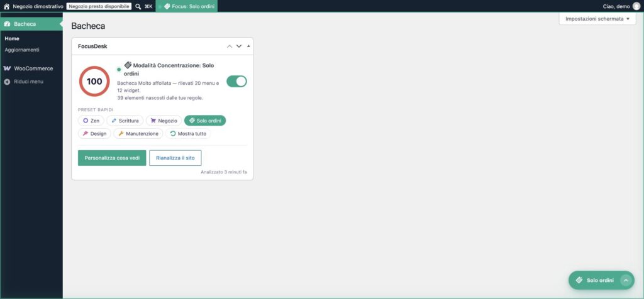Screen dimensions: 644x299
Task: Toggle Modalità Concentrazione switch off
Action: (236, 81)
